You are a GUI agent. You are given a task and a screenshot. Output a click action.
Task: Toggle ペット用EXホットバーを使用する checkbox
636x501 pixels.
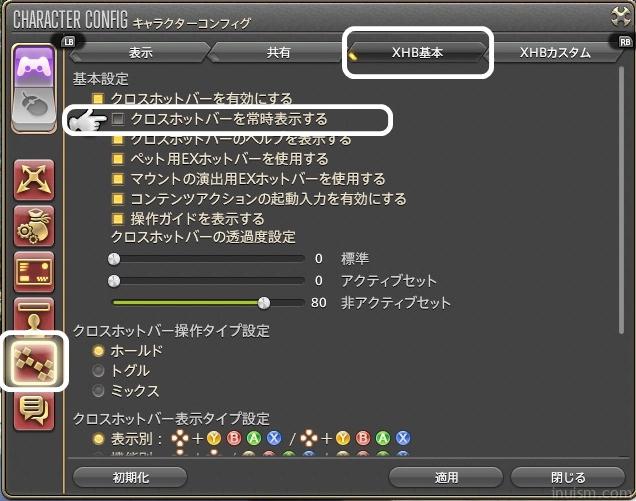tap(118, 159)
